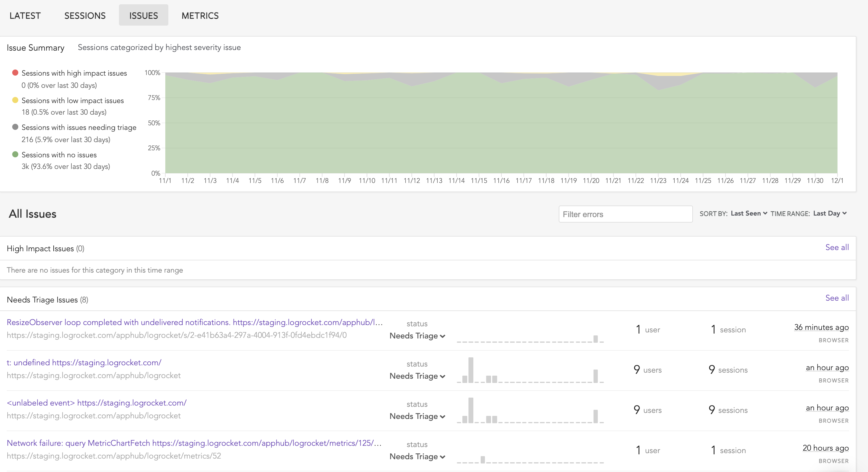This screenshot has height=472, width=868.
Task: Open the Network failure MetricChartFetch issue
Action: tap(194, 443)
